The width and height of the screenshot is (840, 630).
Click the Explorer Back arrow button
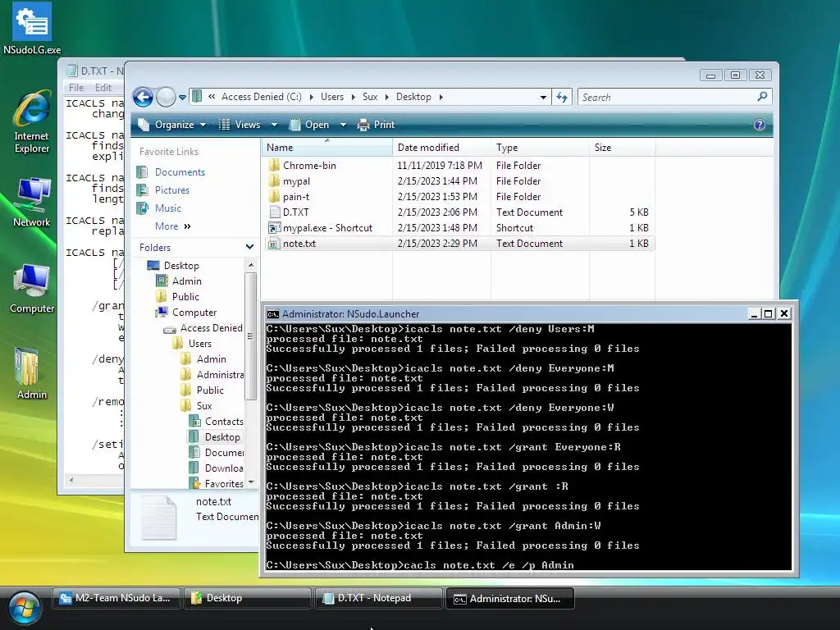pyautogui.click(x=143, y=97)
